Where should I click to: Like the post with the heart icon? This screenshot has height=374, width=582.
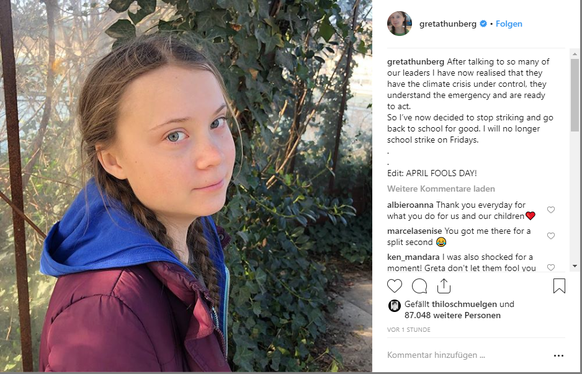coord(394,286)
